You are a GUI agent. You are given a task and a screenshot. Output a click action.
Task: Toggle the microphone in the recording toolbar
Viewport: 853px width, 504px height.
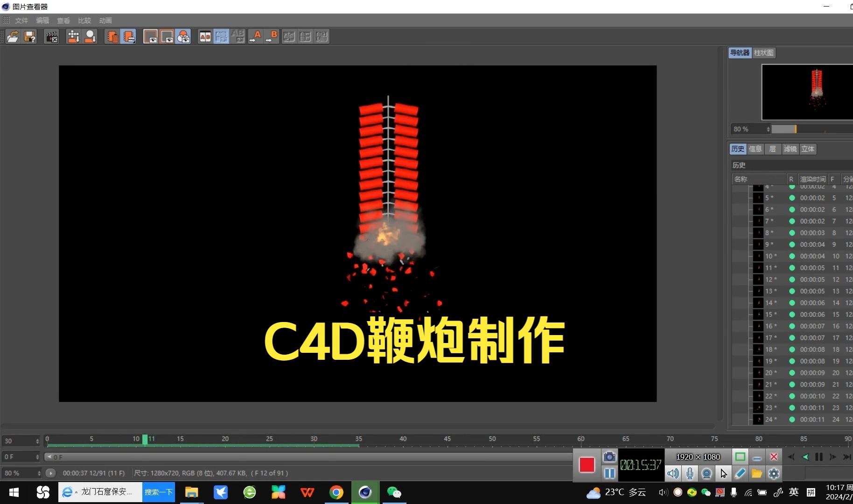pyautogui.click(x=691, y=474)
